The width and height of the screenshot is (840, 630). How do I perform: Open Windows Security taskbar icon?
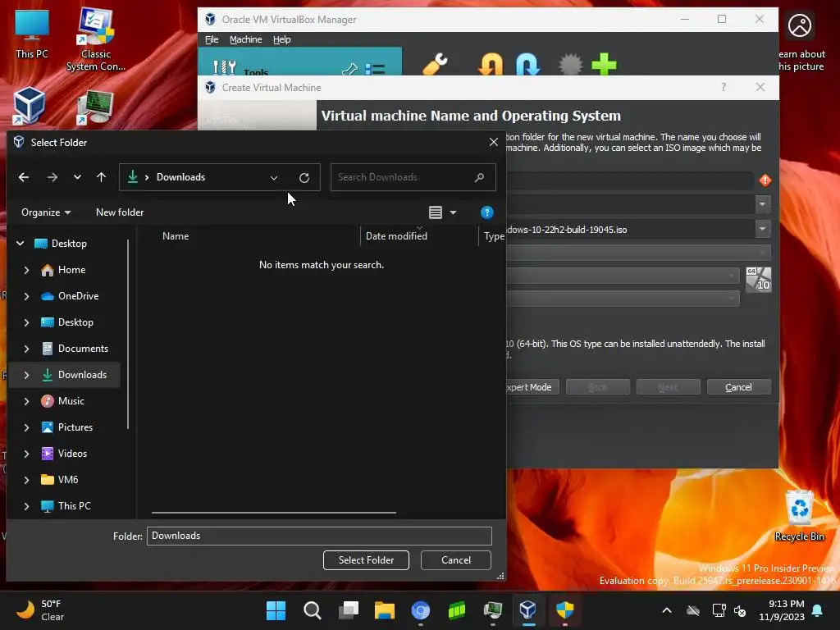[x=564, y=610]
